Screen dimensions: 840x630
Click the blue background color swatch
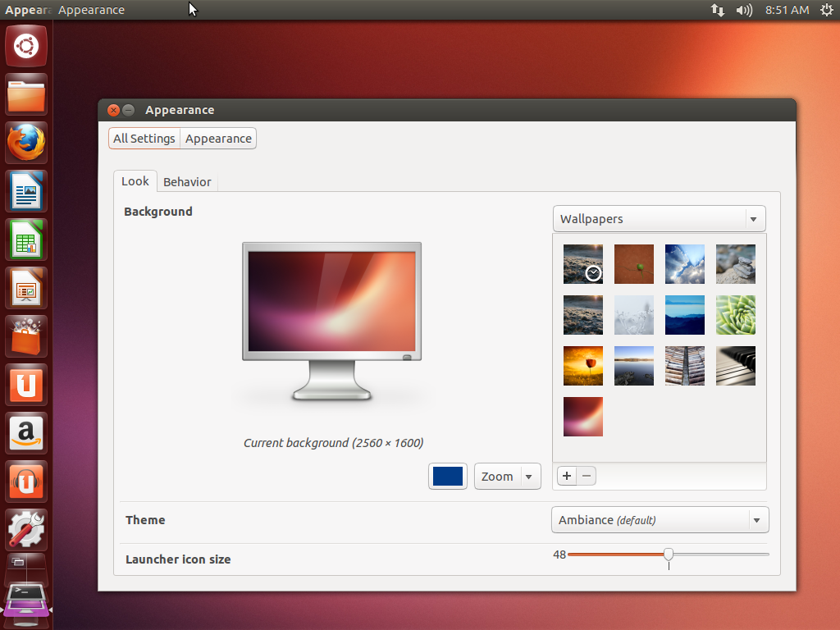[x=448, y=477]
